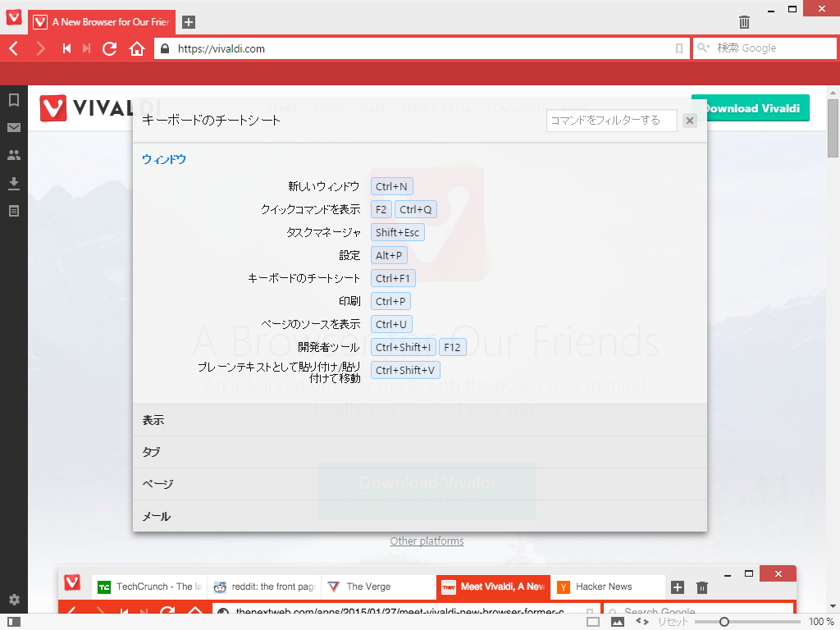Go to the home page
The image size is (840, 630).
pyautogui.click(x=137, y=48)
